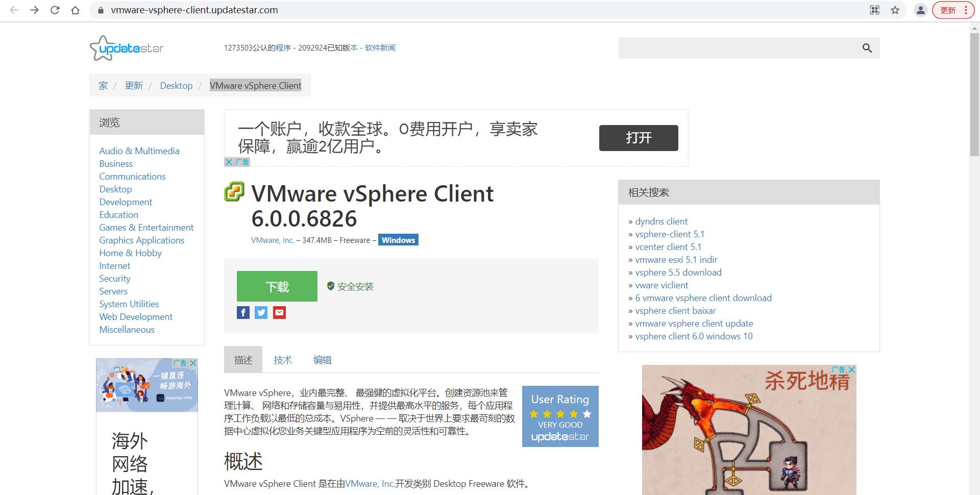The width and height of the screenshot is (980, 495).
Task: Browse Graphics Applications category
Action: tap(141, 240)
